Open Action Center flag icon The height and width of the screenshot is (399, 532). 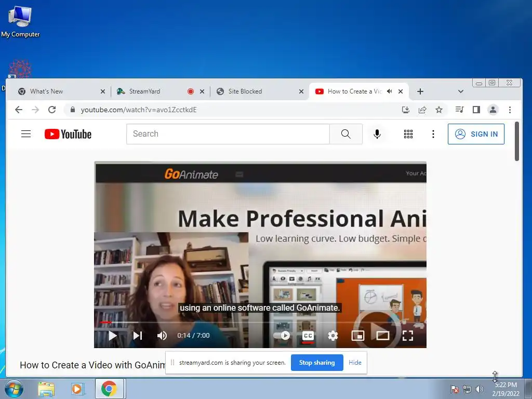click(x=455, y=389)
